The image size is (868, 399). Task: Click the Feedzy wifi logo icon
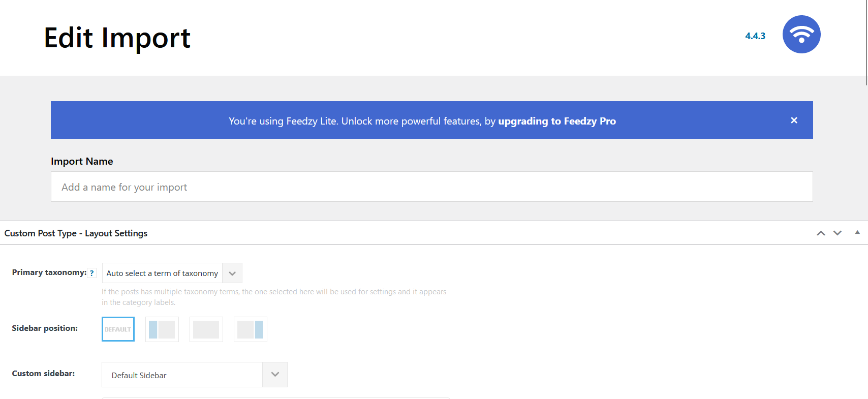(x=801, y=34)
